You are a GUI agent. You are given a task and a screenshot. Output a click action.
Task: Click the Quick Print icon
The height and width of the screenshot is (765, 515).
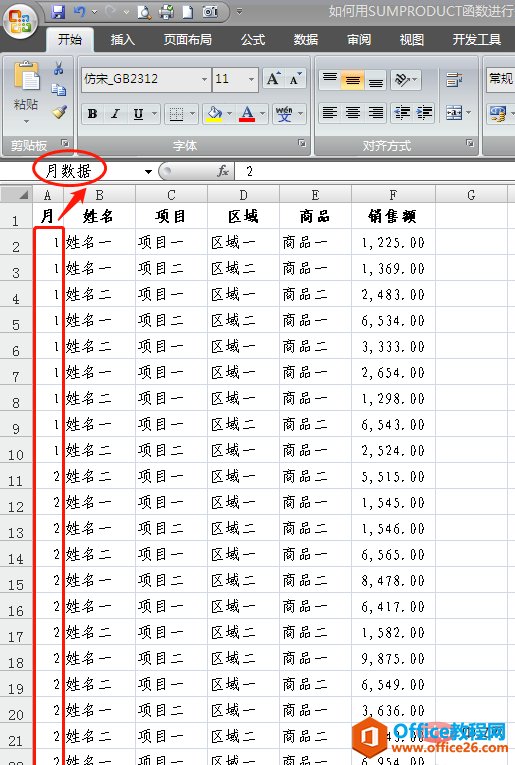coord(166,12)
